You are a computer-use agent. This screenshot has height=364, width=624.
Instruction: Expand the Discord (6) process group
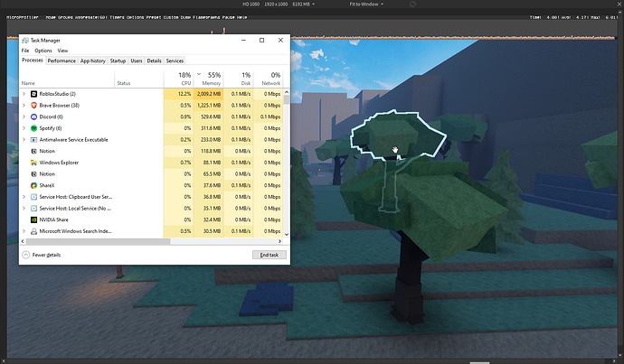coord(24,117)
